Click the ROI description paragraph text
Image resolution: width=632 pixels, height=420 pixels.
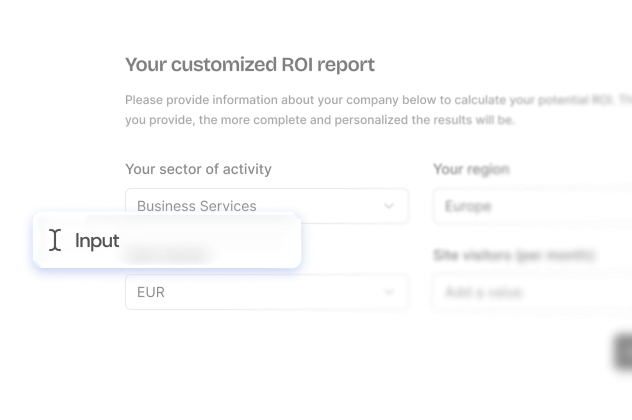pos(370,110)
